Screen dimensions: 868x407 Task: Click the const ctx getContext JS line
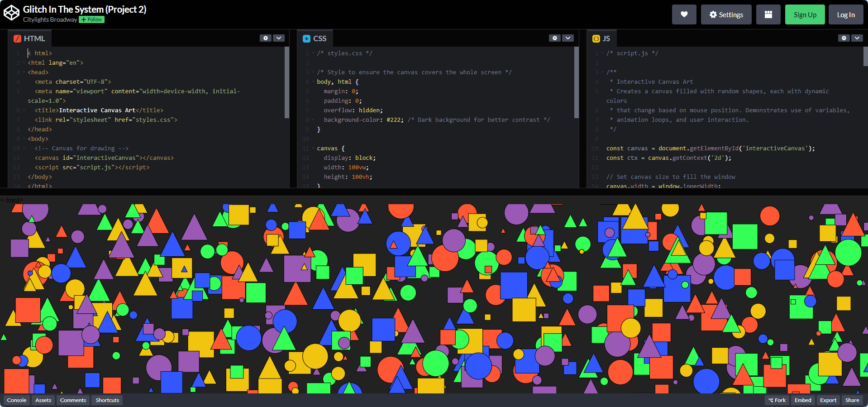[x=669, y=158]
